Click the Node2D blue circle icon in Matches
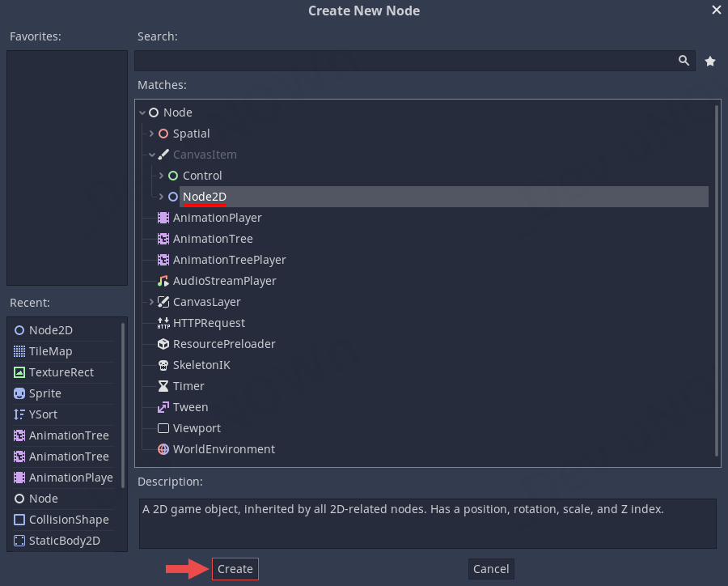 (173, 197)
